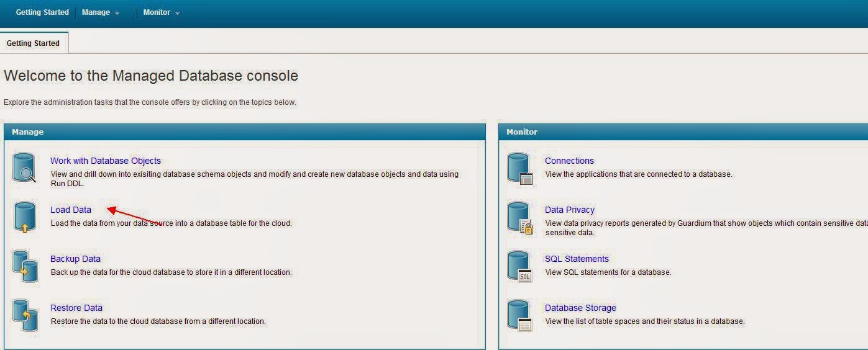Click the 'View the applications that are connected' description

click(639, 174)
